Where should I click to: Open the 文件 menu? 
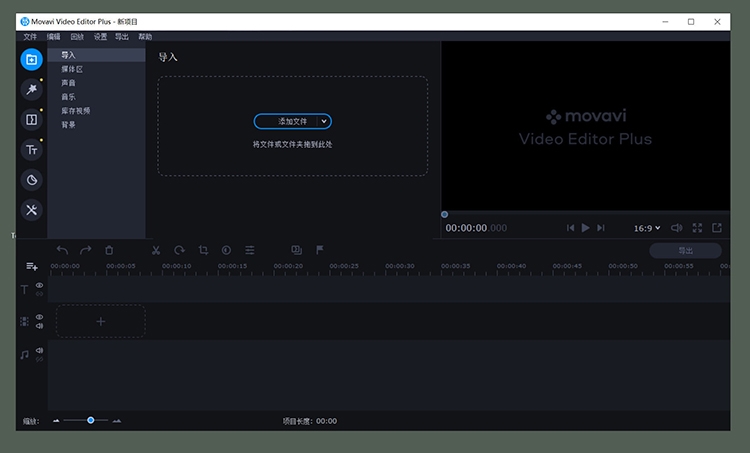coord(30,36)
